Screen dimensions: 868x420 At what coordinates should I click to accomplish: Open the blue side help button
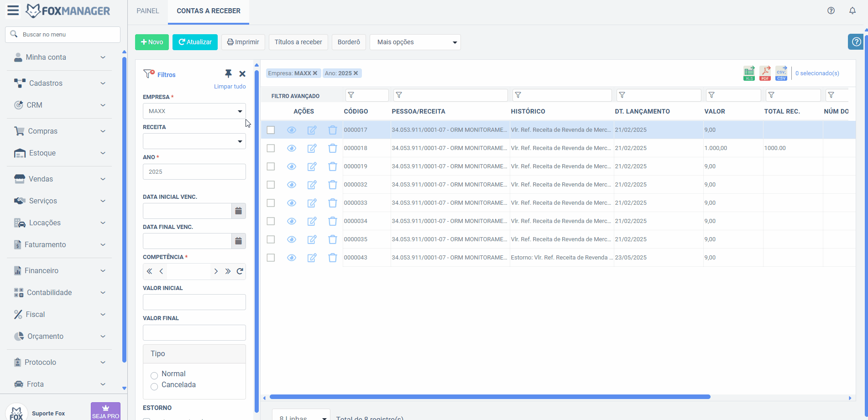856,42
